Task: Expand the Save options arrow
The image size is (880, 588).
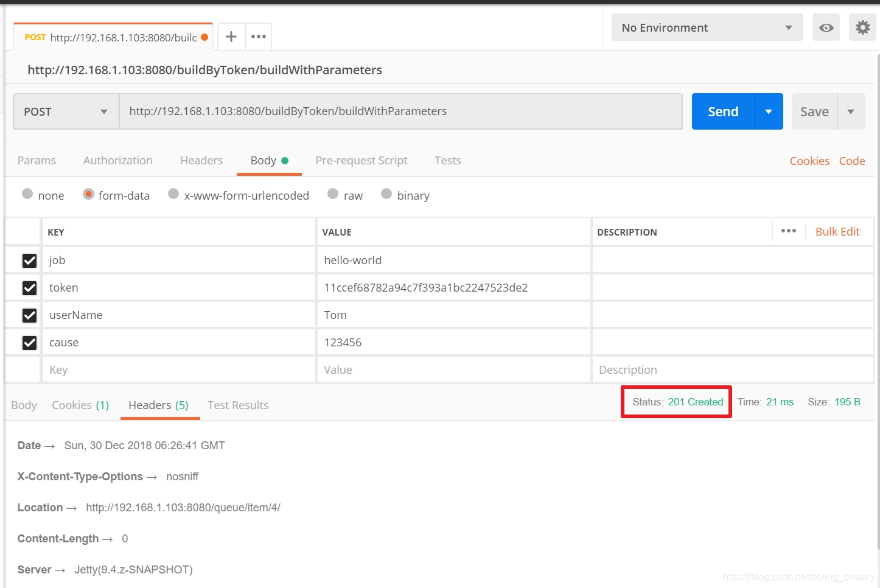Action: (x=851, y=111)
